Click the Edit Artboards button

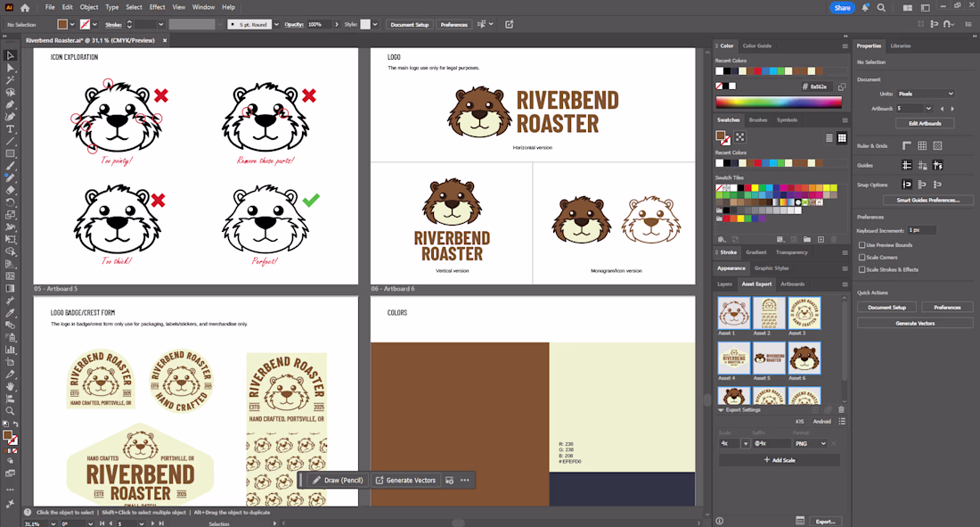(924, 123)
